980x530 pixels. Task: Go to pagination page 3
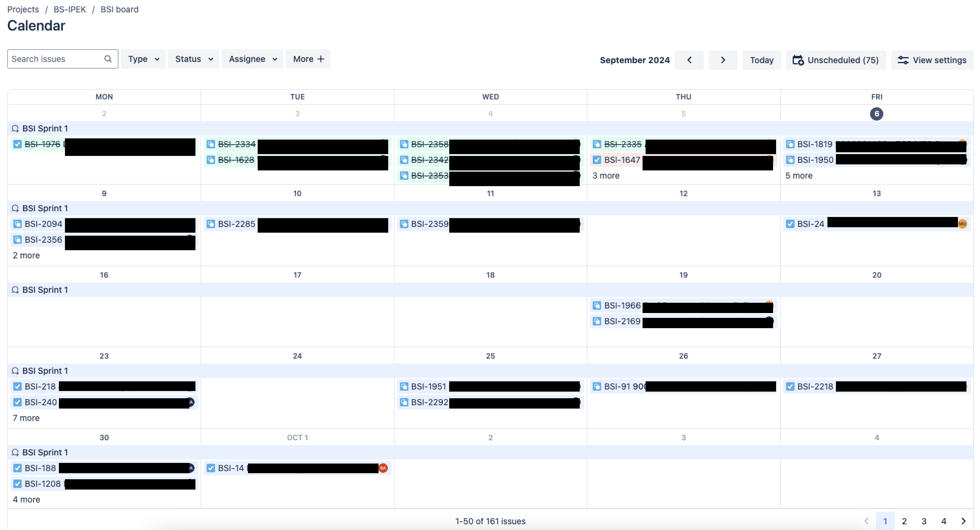(x=924, y=521)
